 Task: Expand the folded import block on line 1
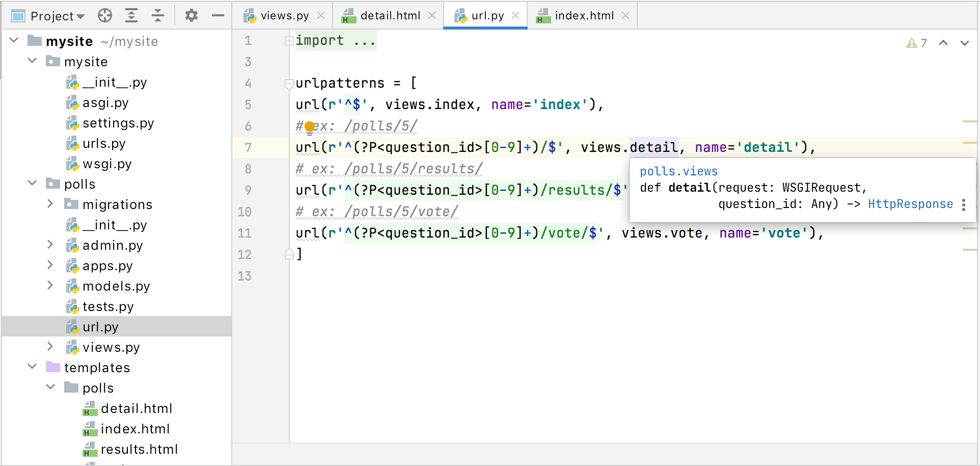[x=289, y=41]
